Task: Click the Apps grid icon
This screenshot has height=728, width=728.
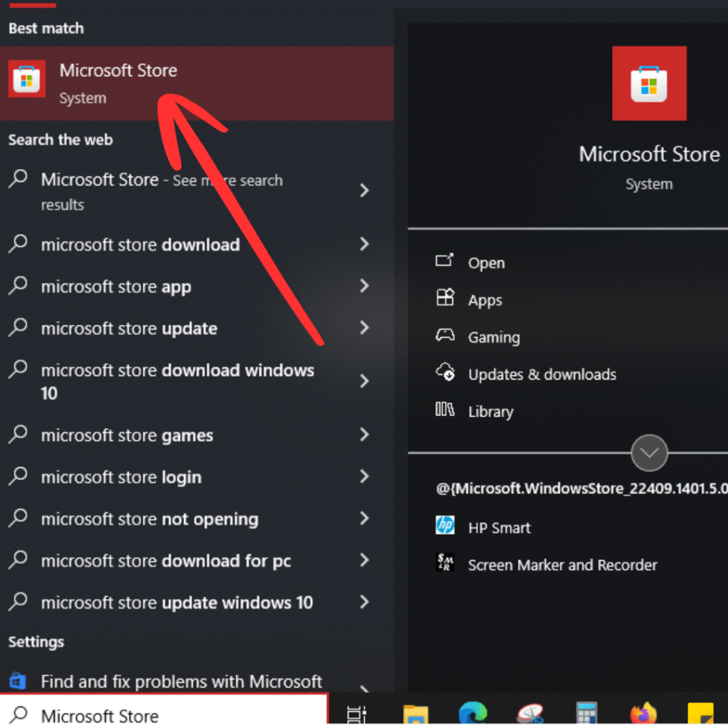Action: (x=445, y=298)
